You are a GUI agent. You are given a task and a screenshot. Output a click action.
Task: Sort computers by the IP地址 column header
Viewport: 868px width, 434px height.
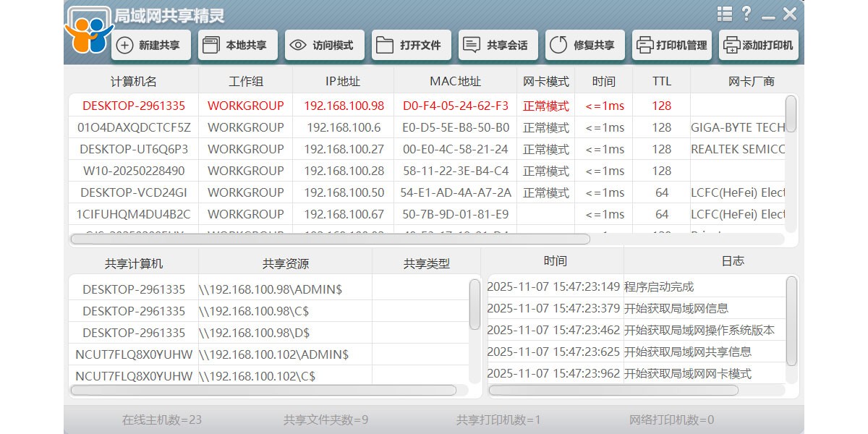click(x=343, y=81)
